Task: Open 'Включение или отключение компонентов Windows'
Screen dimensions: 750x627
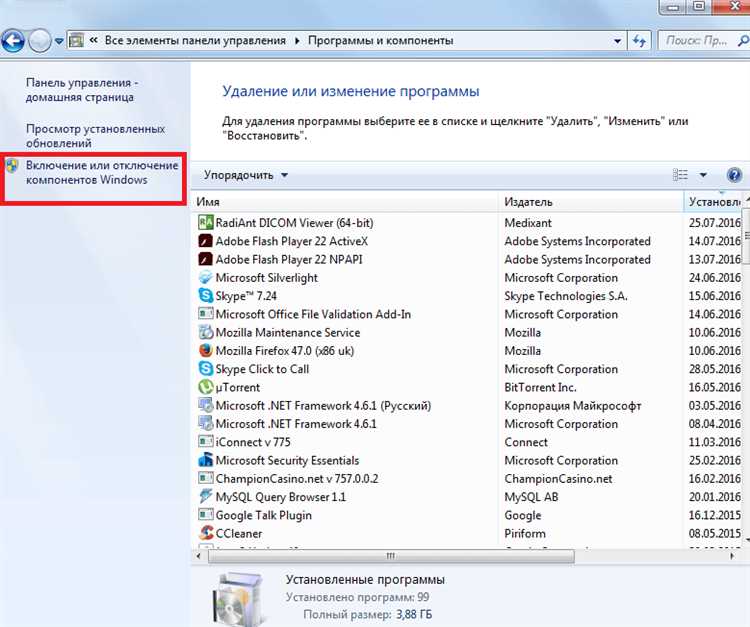Action: [x=102, y=173]
